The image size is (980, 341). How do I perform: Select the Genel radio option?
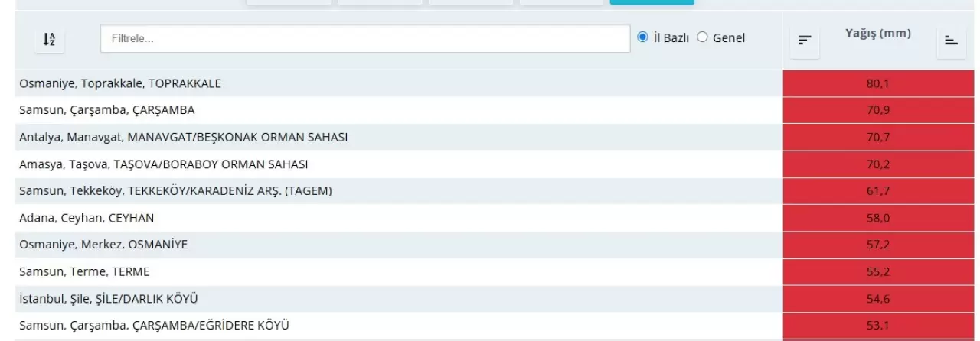coord(703,37)
